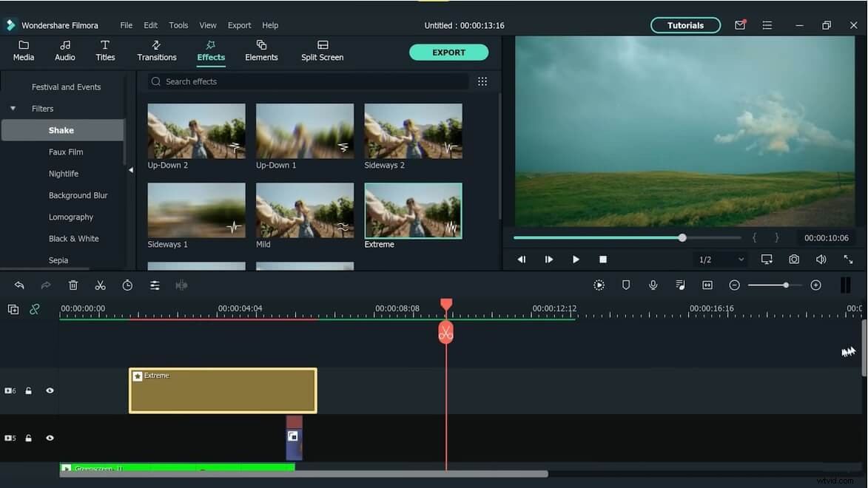The image size is (868, 488).
Task: Click the snapshot camera icon under preview
Action: pos(793,260)
